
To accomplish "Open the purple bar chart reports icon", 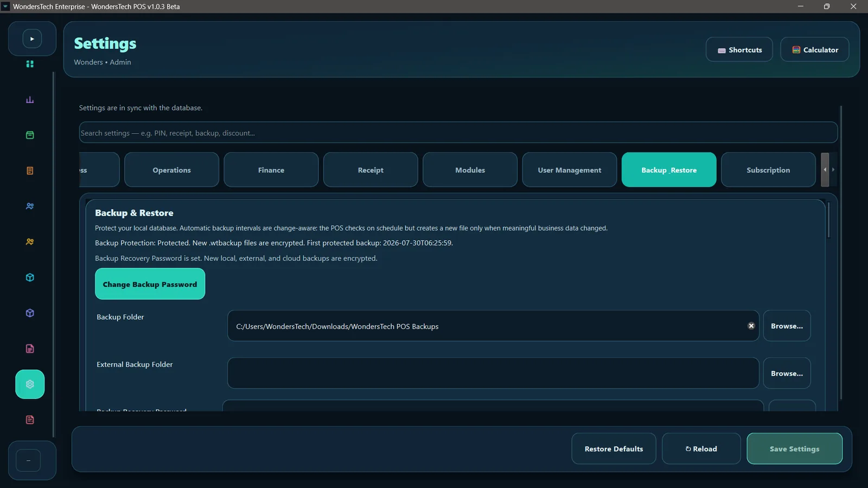I will (30, 100).
